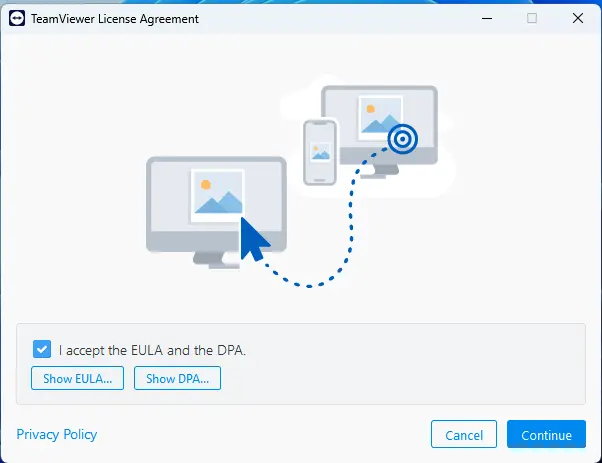Click the 'I accept the EULA' label text
The width and height of the screenshot is (602, 463).
[152, 350]
